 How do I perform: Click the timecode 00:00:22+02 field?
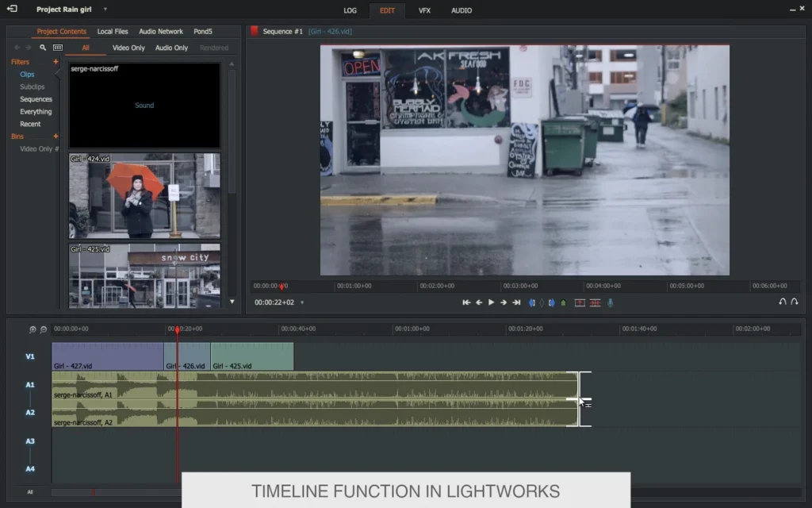click(274, 302)
